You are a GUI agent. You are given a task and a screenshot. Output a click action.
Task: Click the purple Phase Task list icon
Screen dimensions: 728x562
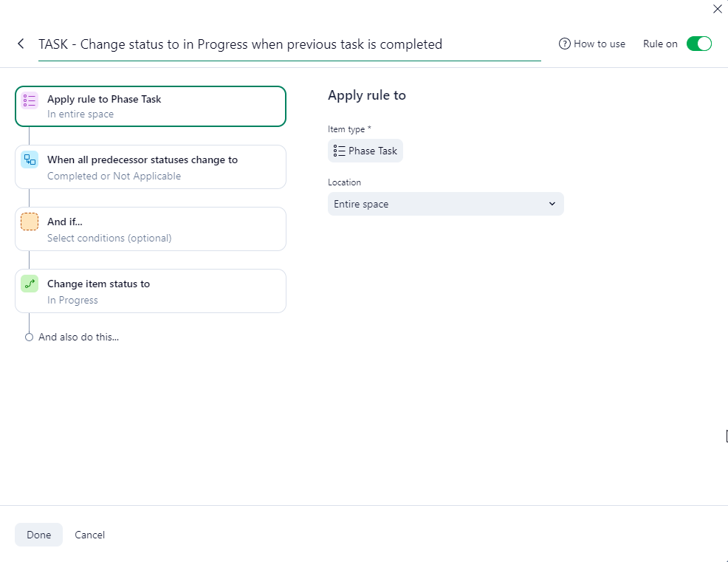[30, 100]
